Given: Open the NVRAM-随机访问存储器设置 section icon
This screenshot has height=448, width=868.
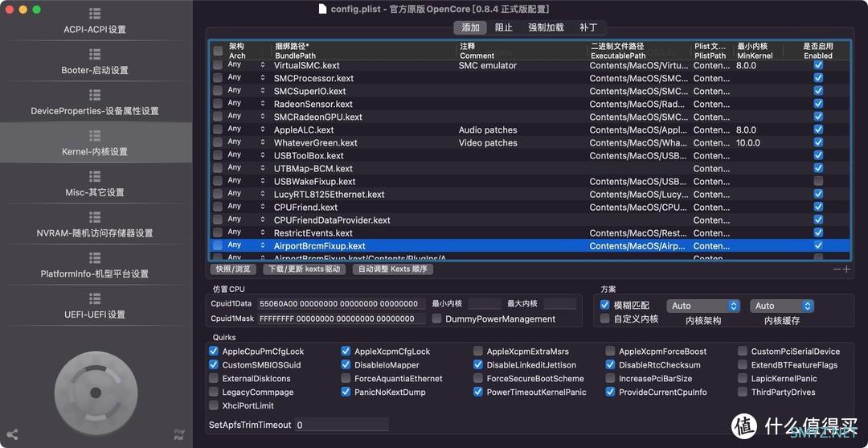Looking at the screenshot, I should [95, 217].
